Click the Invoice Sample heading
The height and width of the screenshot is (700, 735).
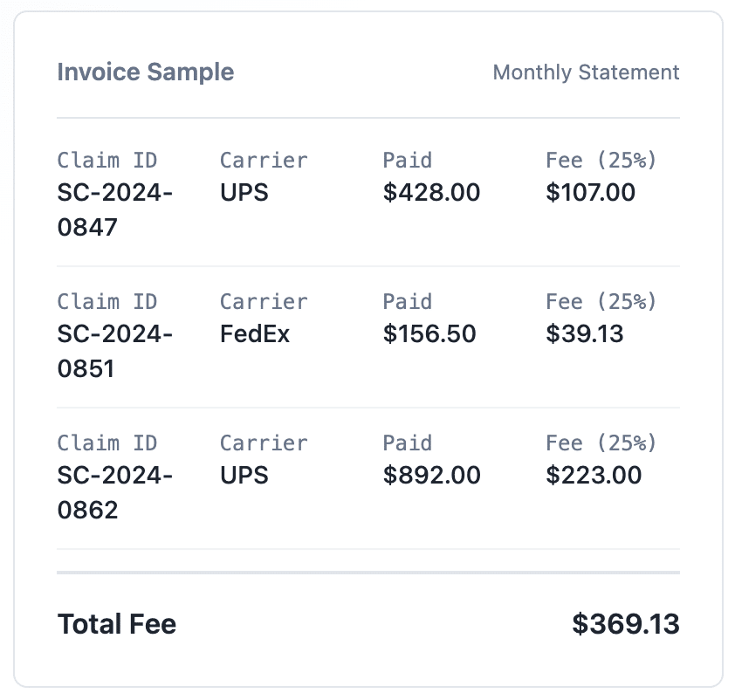145,72
